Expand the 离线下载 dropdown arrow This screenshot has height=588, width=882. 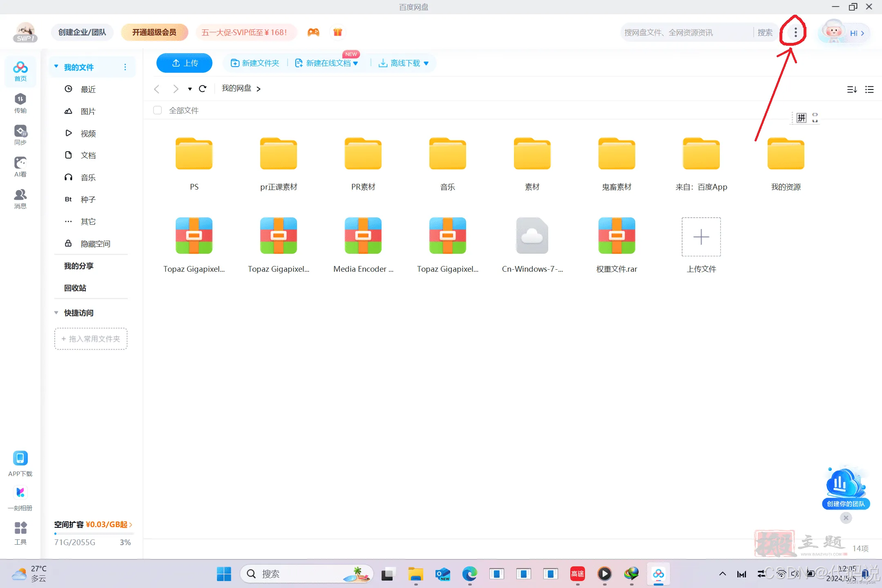[x=426, y=63]
